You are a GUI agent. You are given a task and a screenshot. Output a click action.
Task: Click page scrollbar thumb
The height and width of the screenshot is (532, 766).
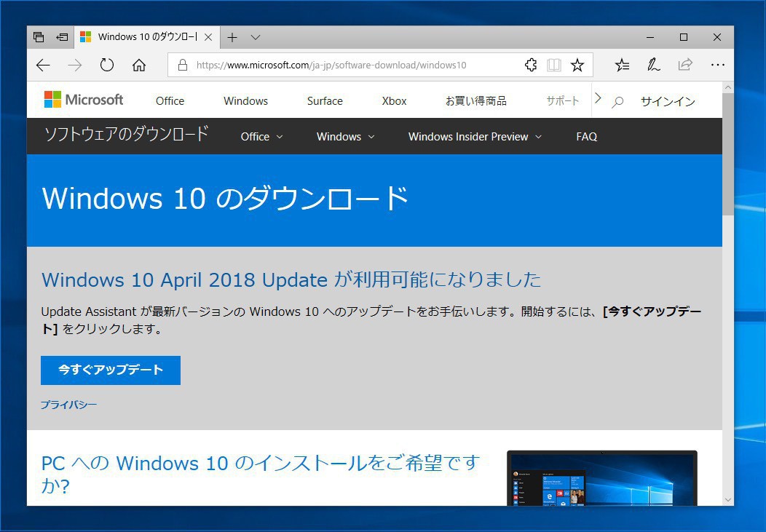tap(728, 154)
